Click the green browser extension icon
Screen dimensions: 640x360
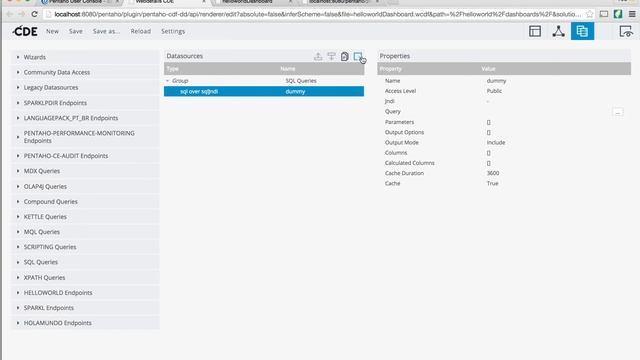coord(618,14)
